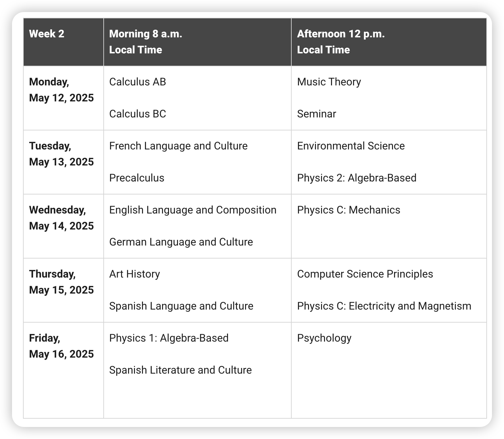Click the Calculus AB exam entry
Screen dimensions: 504x439
pyautogui.click(x=137, y=82)
